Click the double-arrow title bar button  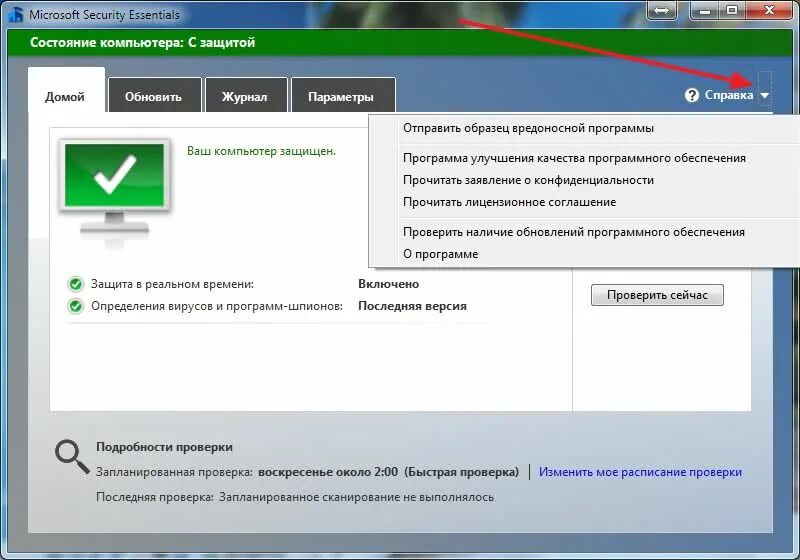coord(661,11)
